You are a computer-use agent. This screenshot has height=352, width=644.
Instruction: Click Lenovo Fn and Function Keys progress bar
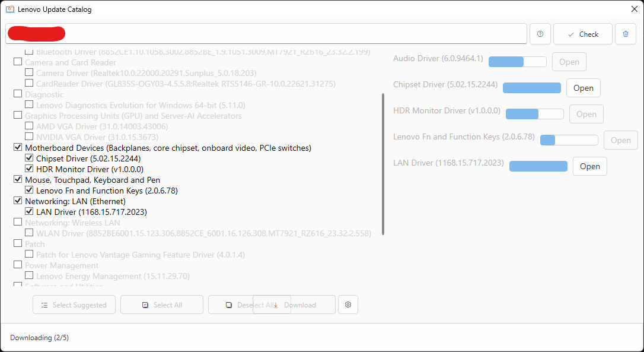(569, 141)
